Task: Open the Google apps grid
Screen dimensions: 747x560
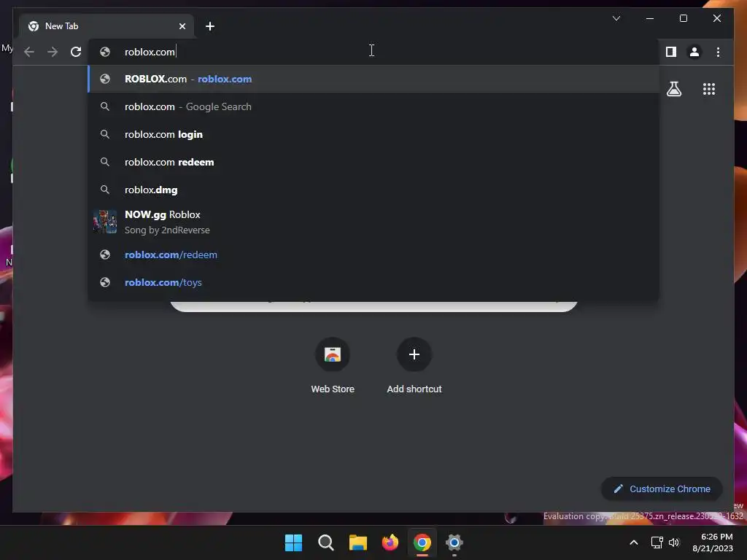Action: [709, 89]
